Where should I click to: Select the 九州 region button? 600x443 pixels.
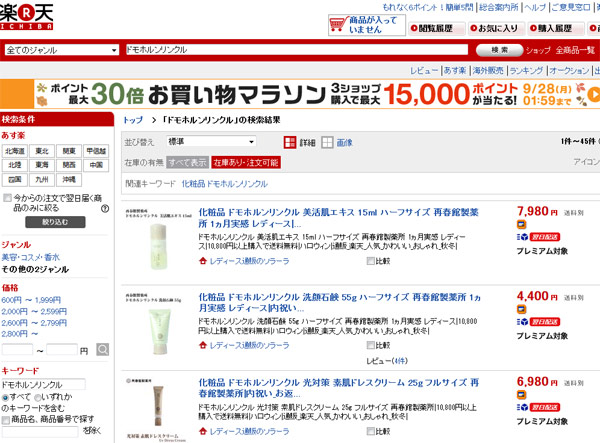42,179
